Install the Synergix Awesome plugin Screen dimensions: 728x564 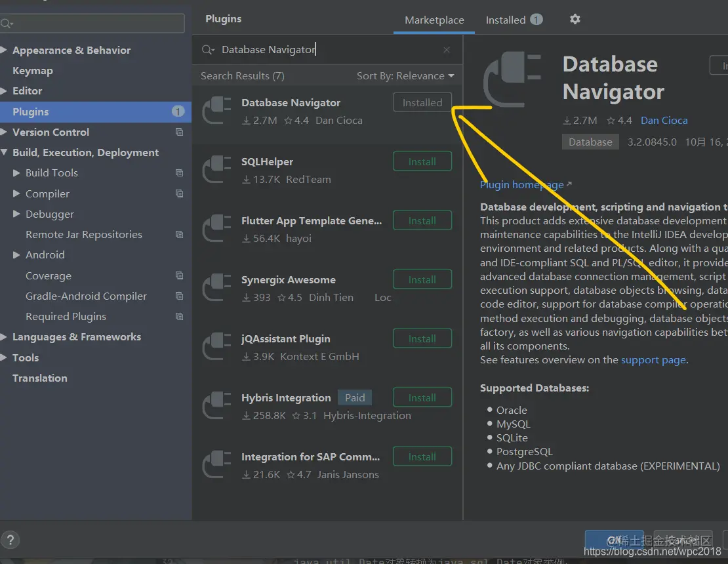[422, 279]
